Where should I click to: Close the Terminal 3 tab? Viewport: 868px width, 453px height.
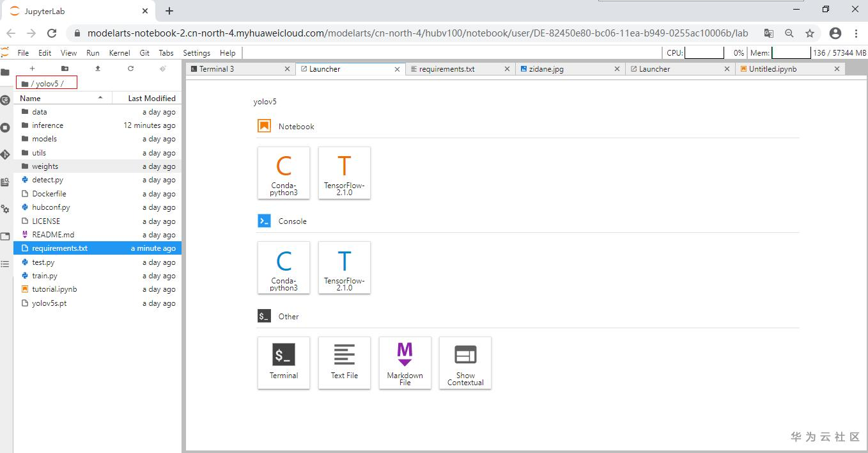[x=287, y=68]
